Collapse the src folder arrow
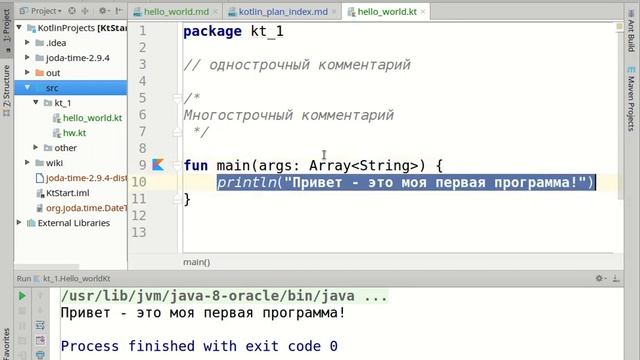Image resolution: width=640 pixels, height=360 pixels. (27, 87)
